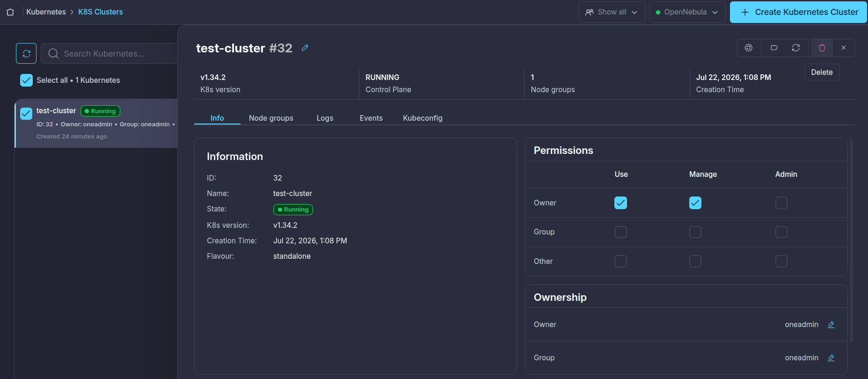The width and height of the screenshot is (868, 379).
Task: Click the red trash delete icon
Action: click(822, 48)
